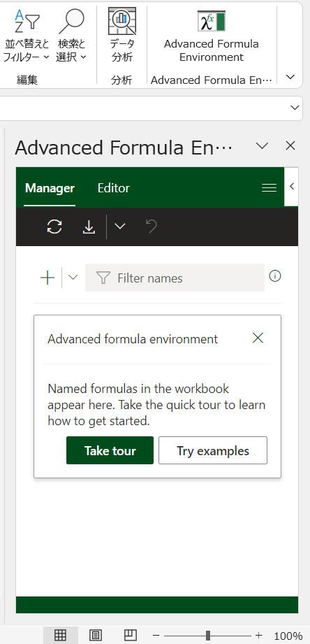The image size is (310, 644).
Task: Click the grayed undo arrow icon
Action: point(152,227)
